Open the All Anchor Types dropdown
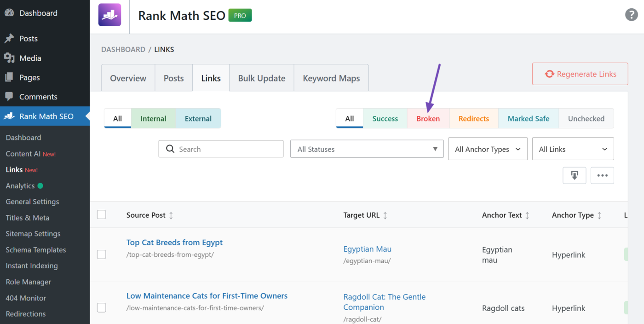The height and width of the screenshot is (324, 644). pos(488,149)
